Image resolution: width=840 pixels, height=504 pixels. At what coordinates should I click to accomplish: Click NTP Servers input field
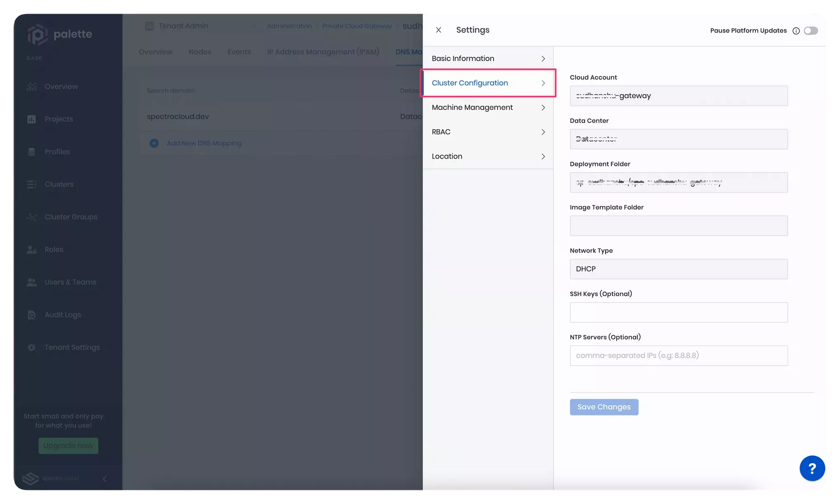click(679, 355)
